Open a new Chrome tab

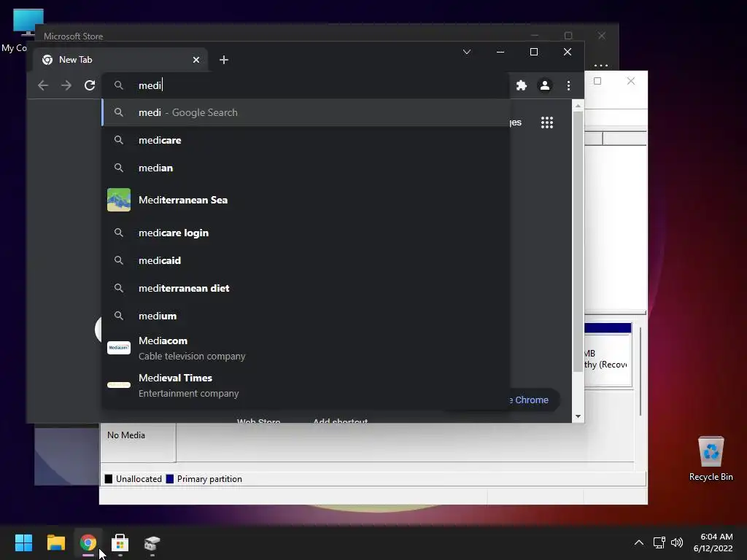(x=224, y=60)
